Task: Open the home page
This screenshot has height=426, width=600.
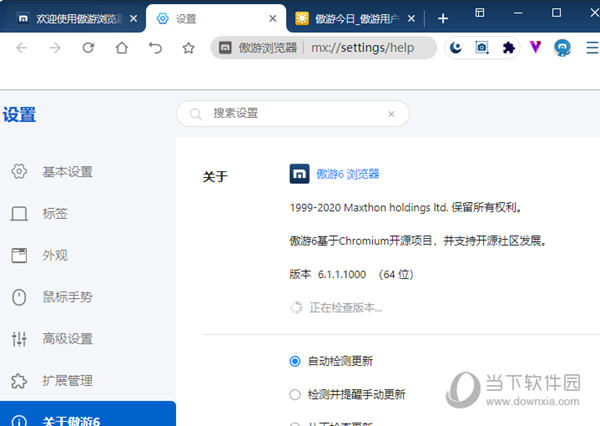Action: pyautogui.click(x=122, y=48)
